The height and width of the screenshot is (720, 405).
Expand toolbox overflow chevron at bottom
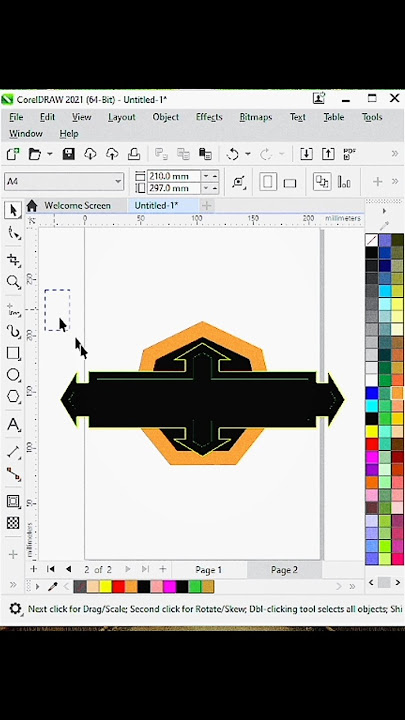tap(13, 585)
